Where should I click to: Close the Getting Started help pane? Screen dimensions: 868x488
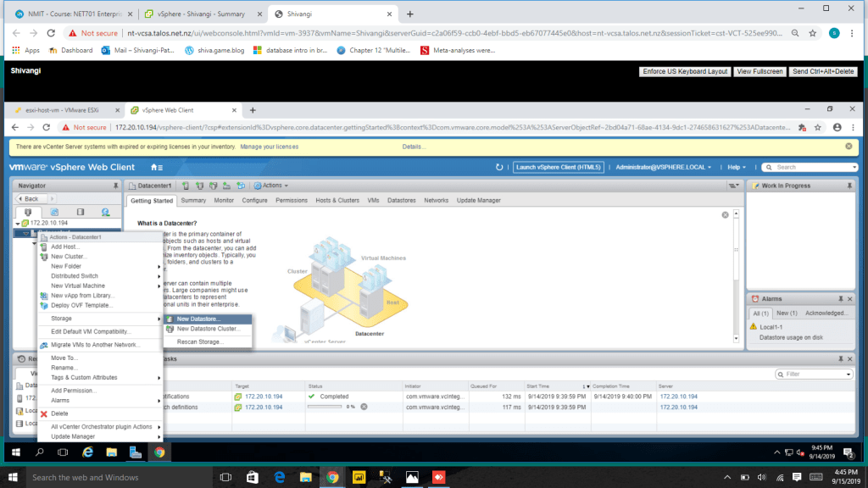click(x=725, y=215)
